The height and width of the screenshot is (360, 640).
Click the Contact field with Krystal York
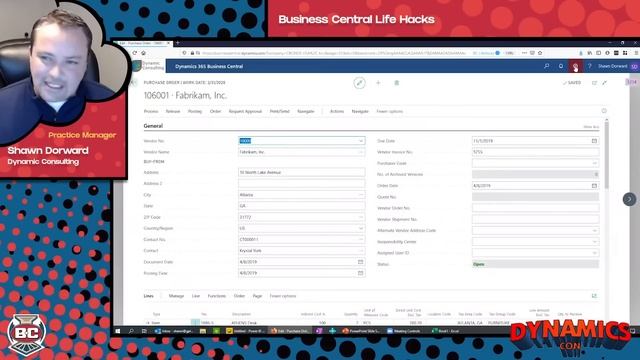(x=301, y=251)
